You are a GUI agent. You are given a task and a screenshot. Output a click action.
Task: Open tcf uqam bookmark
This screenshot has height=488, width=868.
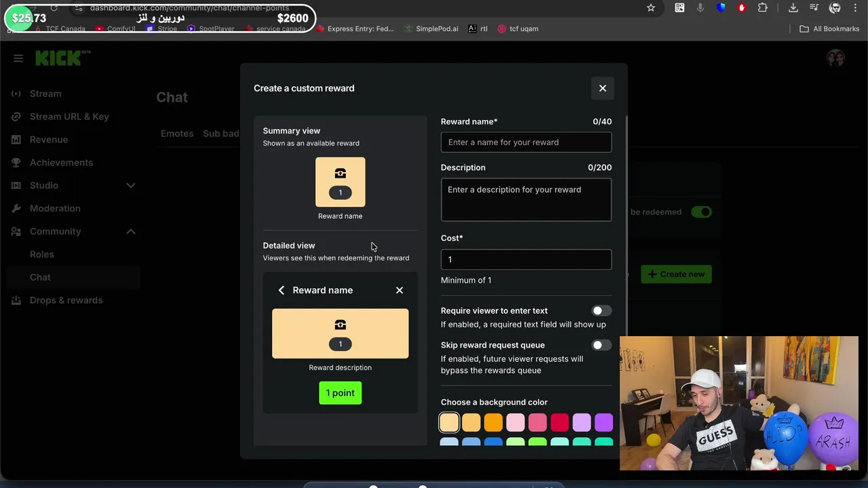tap(518, 29)
